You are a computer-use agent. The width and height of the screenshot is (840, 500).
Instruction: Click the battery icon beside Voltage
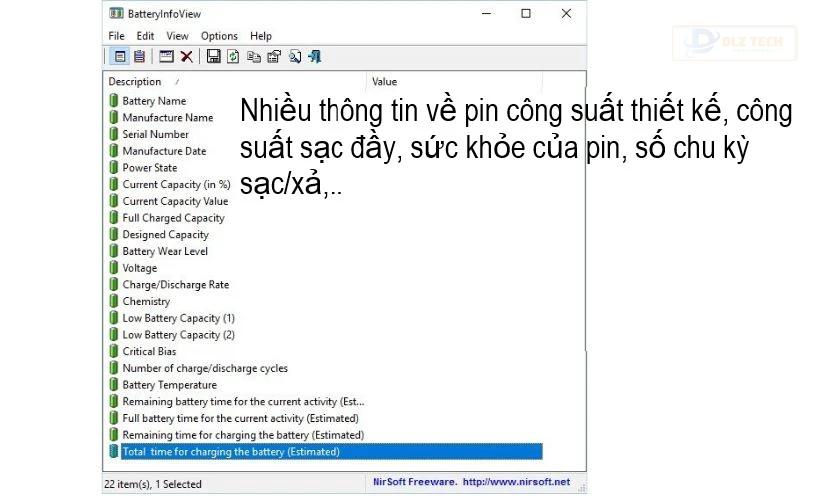114,267
